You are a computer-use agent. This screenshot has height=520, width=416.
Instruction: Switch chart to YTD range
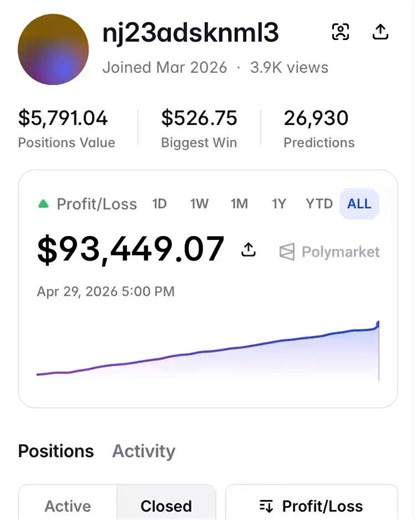pyautogui.click(x=319, y=204)
